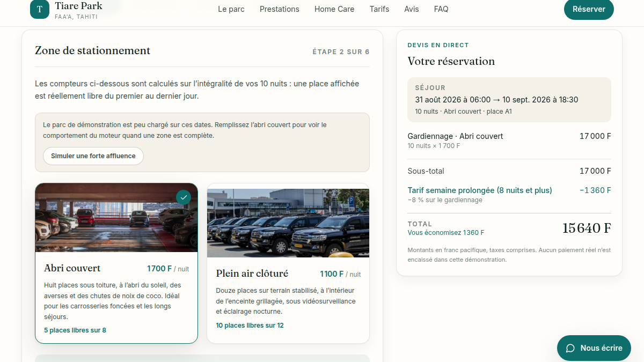This screenshot has width=644, height=362.
Task: Click the FAA'A, TAHITI subtitle
Action: [x=76, y=17]
